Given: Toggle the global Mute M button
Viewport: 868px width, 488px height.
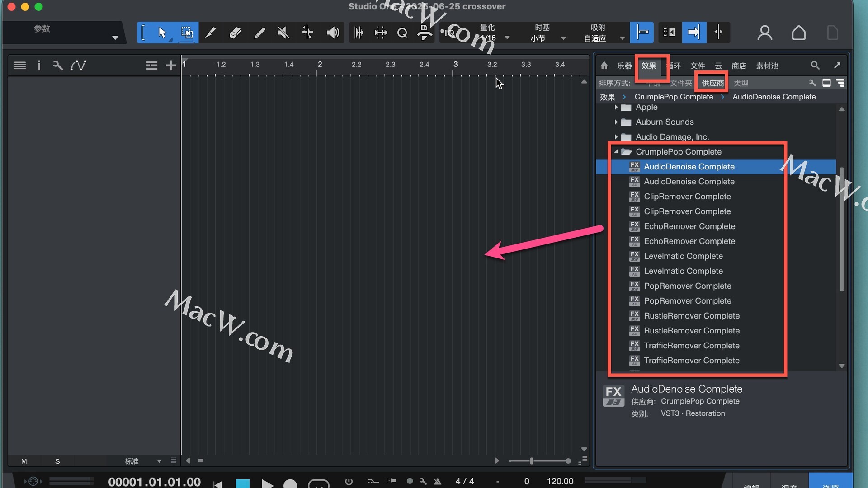Looking at the screenshot, I should click(x=24, y=461).
